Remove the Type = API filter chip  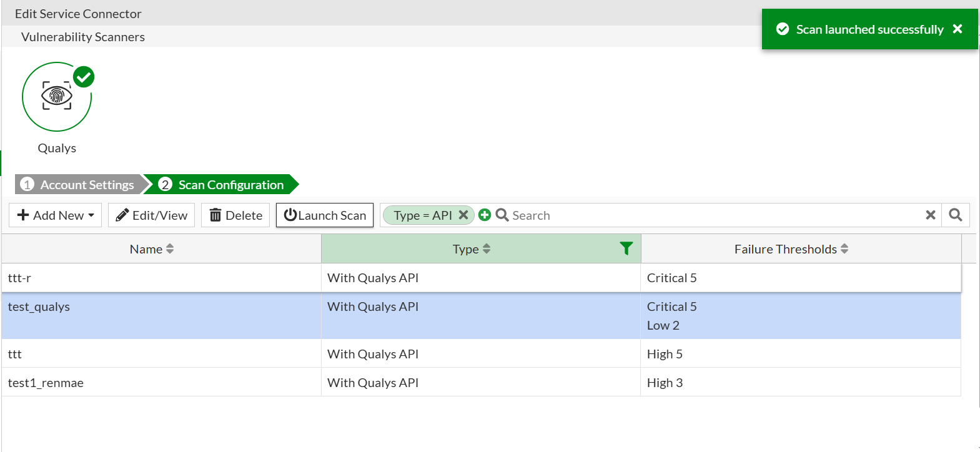click(463, 215)
